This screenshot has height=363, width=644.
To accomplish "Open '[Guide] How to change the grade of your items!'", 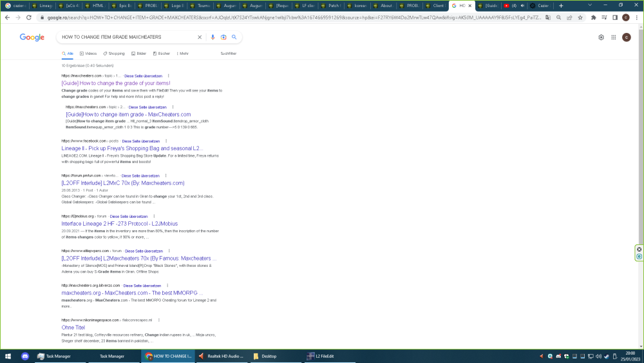I will tap(116, 83).
